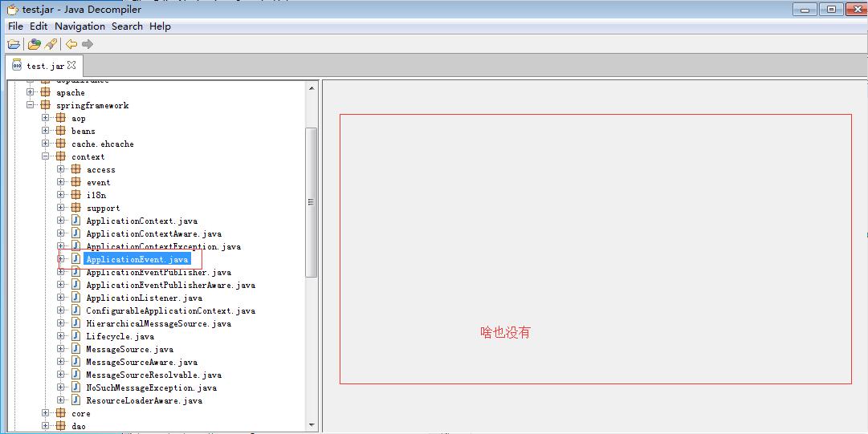Click the tree vertical scrollbar thumb
This screenshot has height=434, width=868.
click(x=311, y=202)
